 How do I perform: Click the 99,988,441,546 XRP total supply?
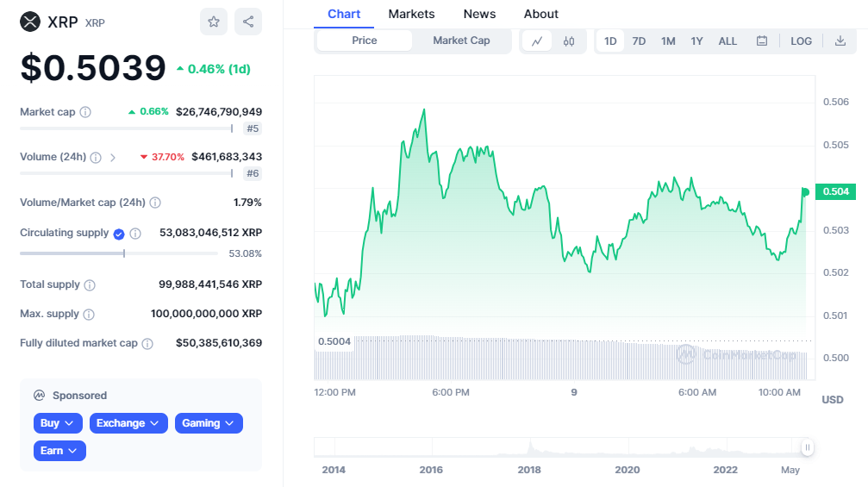[x=210, y=284]
